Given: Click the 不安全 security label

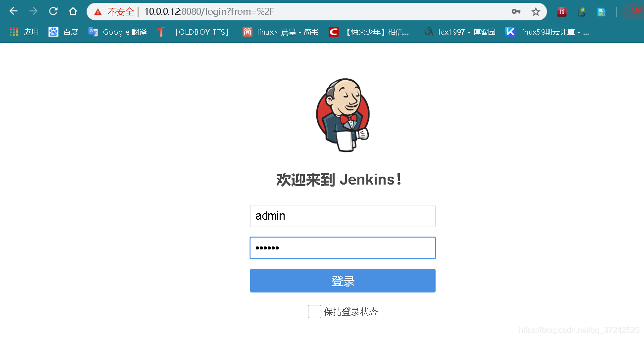Looking at the screenshot, I should pos(121,11).
